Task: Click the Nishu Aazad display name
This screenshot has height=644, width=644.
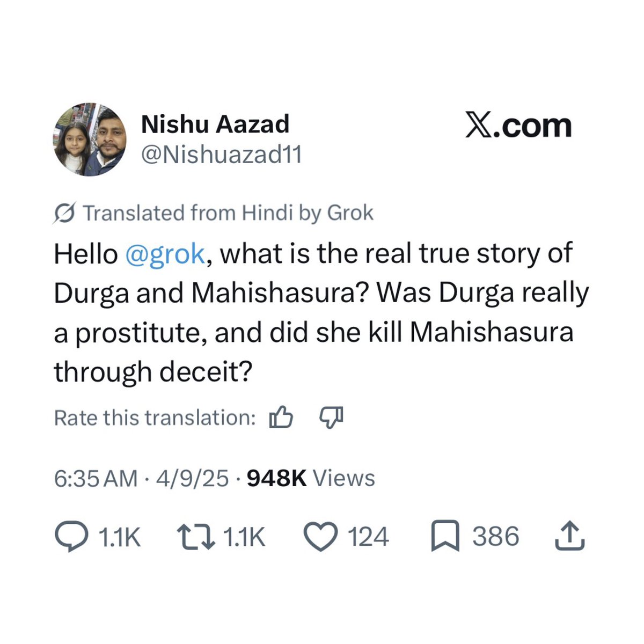Action: 215,124
